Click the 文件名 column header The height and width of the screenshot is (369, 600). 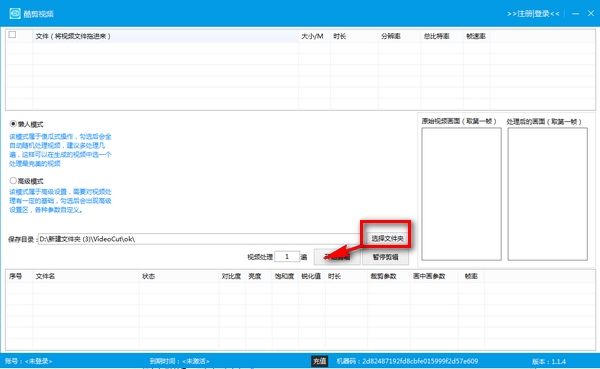[x=86, y=276]
